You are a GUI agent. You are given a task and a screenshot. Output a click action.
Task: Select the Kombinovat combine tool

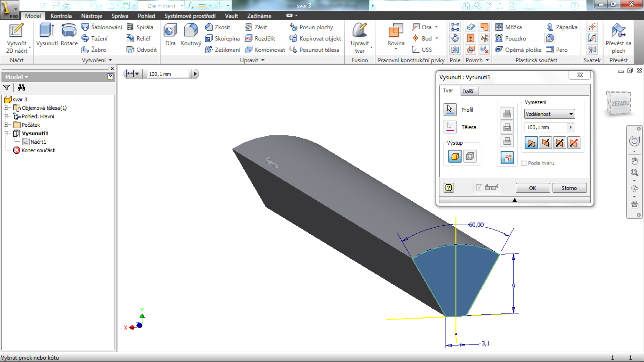(x=265, y=50)
